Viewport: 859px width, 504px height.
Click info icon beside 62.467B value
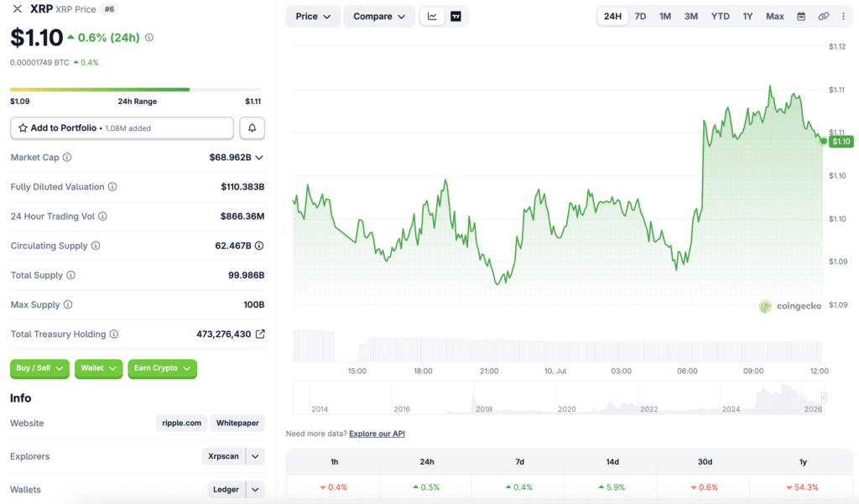(x=259, y=246)
